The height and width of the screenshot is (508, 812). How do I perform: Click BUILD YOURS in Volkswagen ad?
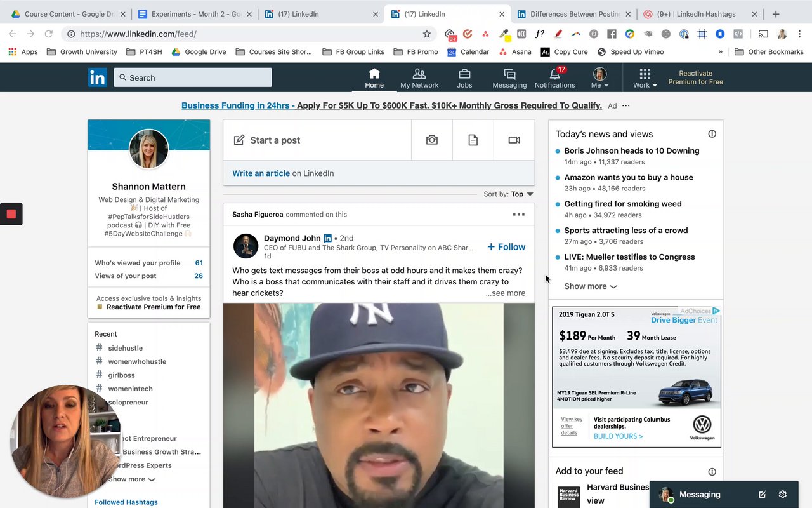618,436
